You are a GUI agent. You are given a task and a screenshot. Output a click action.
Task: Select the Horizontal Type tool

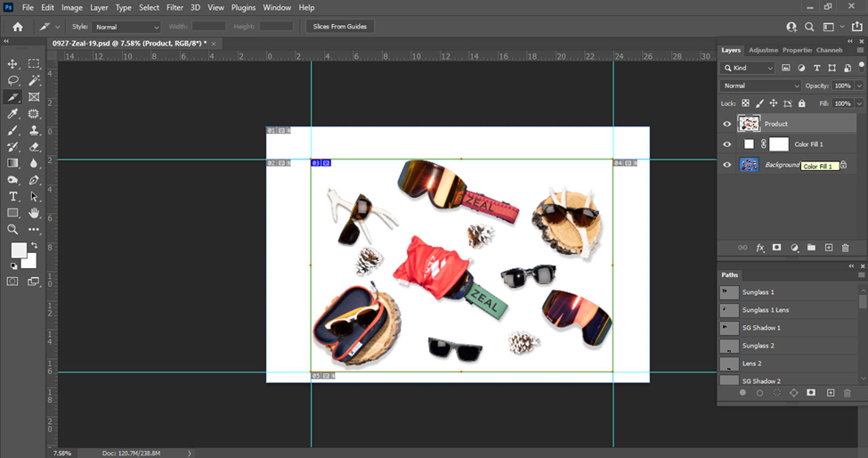pyautogui.click(x=13, y=196)
